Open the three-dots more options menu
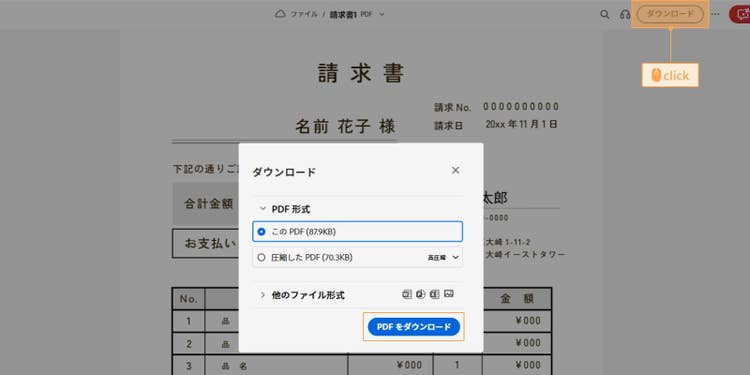Screen dimensions: 750x375 click(x=715, y=14)
